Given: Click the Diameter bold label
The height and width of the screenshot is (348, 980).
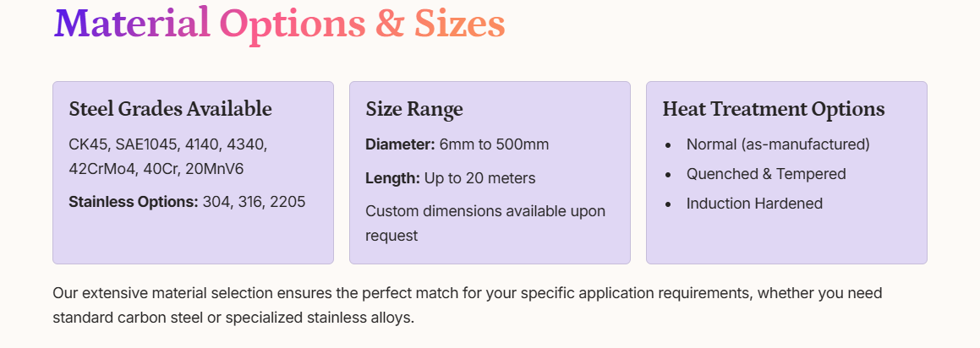Looking at the screenshot, I should pyautogui.click(x=400, y=144).
